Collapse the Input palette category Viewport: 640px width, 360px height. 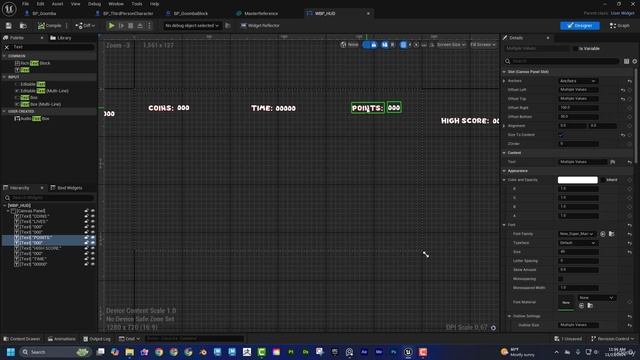(x=4, y=77)
